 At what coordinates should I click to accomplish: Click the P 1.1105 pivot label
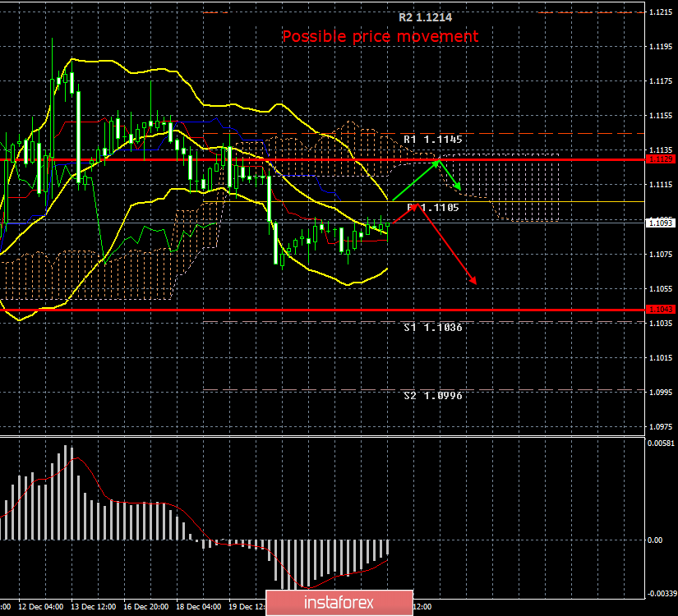click(433, 208)
